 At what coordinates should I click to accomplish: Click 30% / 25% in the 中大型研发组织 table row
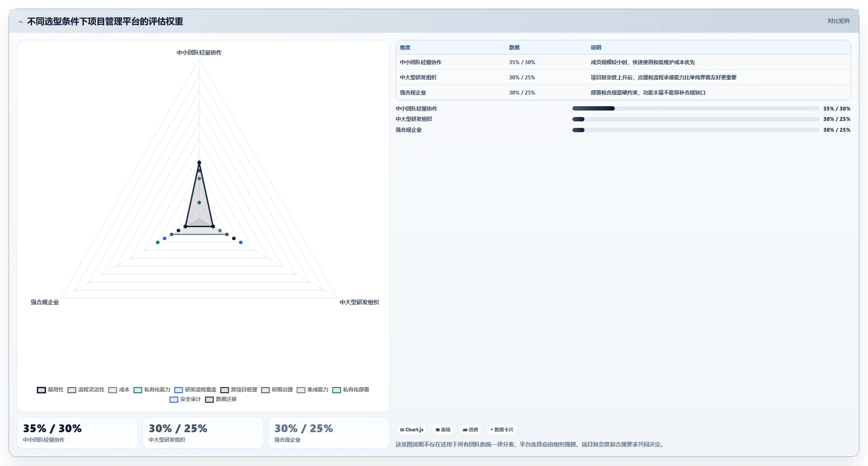pos(522,78)
